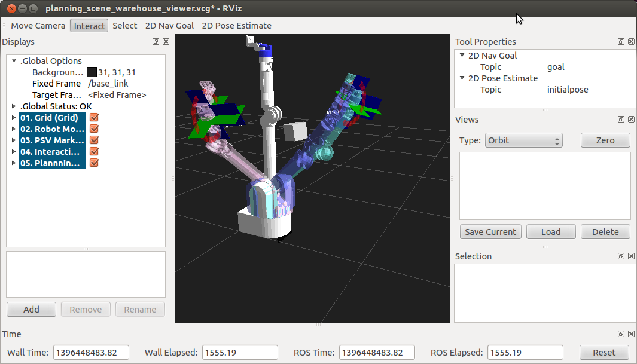Undock the Time panel
This screenshot has height=364, width=637.
[x=621, y=334]
